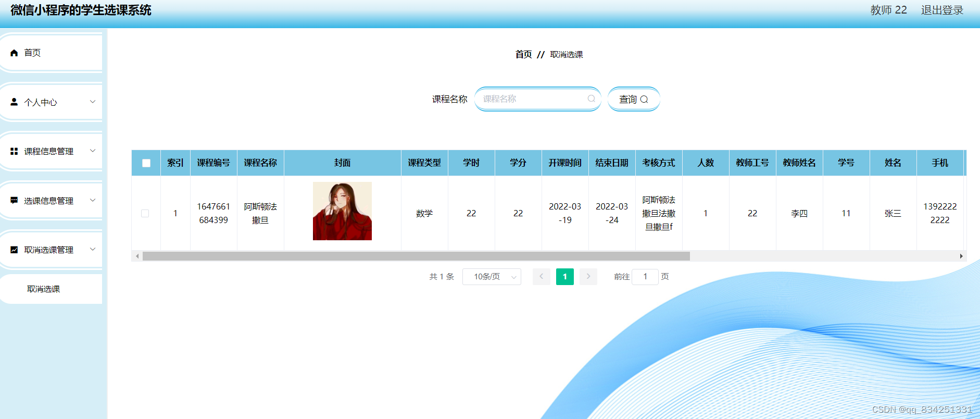Click the start date cell 2022-03-19
980x419 pixels.
click(x=565, y=213)
